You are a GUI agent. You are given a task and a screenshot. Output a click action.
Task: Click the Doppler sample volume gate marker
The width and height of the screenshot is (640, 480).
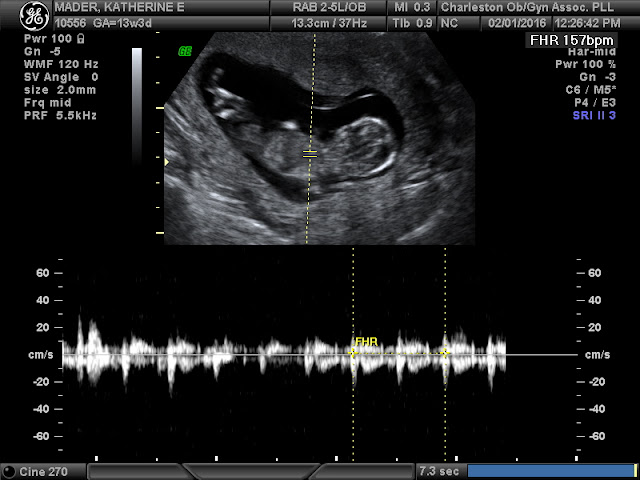point(310,154)
